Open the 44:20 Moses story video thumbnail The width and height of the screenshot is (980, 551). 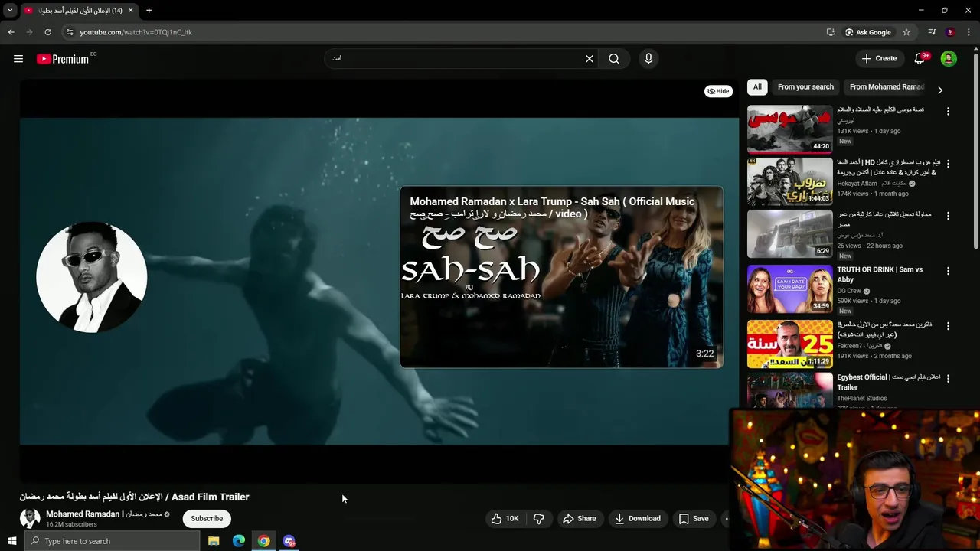coord(789,129)
